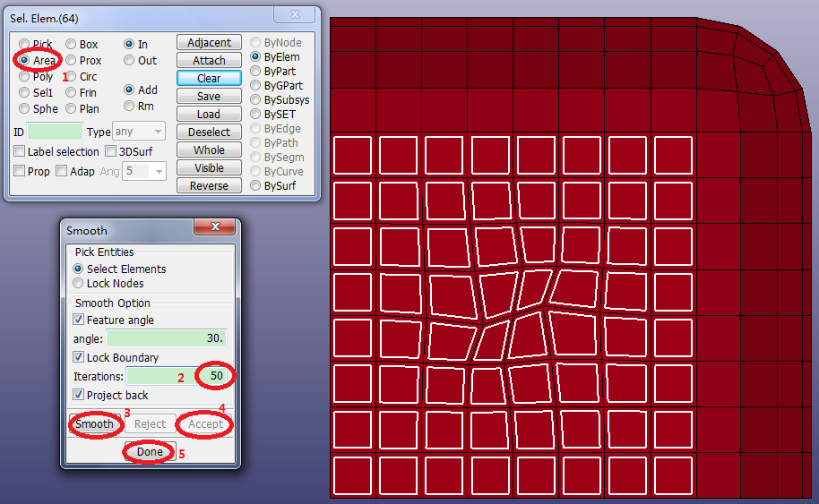Screen dimensions: 819x504
Task: Click the Smooth button
Action: click(x=95, y=423)
